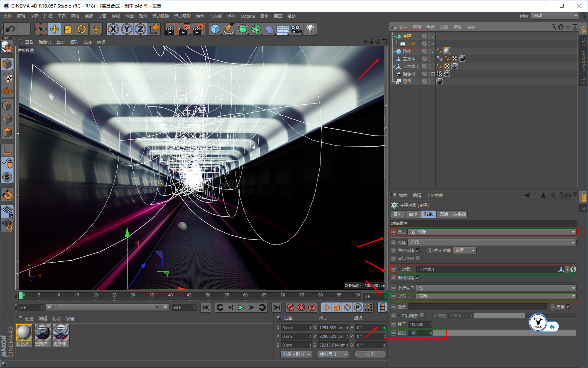Select the Rotate tool

pos(82,29)
